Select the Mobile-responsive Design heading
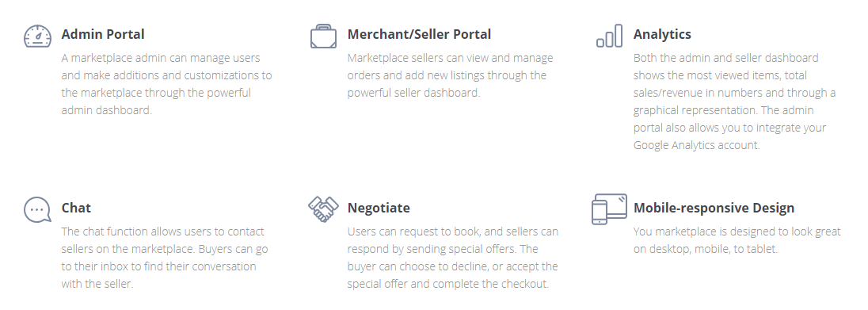The width and height of the screenshot is (868, 310). click(714, 208)
